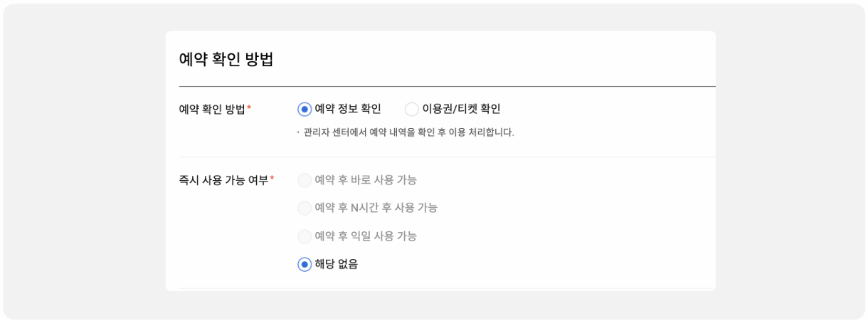Screen dimensions: 868x321
Task: Click the 예약 후 바로 사용 가능 text
Action: 366,180
